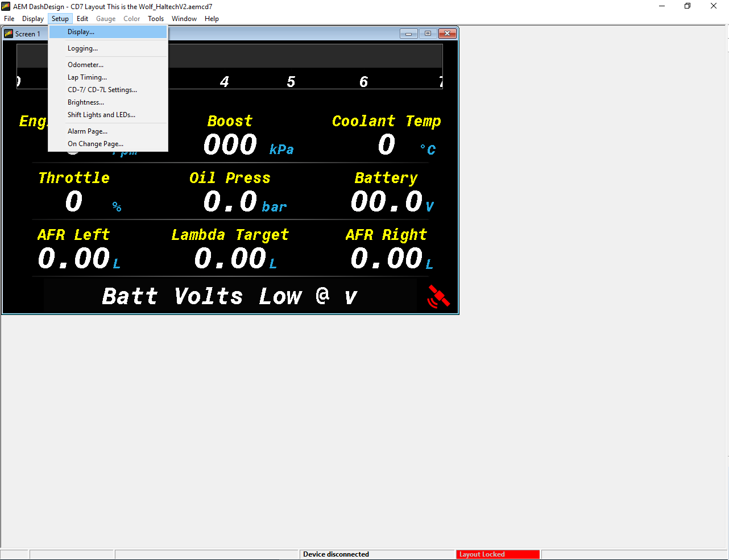This screenshot has width=729, height=560.
Task: Open CD-7/ CD-7L Settings...
Action: pyautogui.click(x=108, y=90)
